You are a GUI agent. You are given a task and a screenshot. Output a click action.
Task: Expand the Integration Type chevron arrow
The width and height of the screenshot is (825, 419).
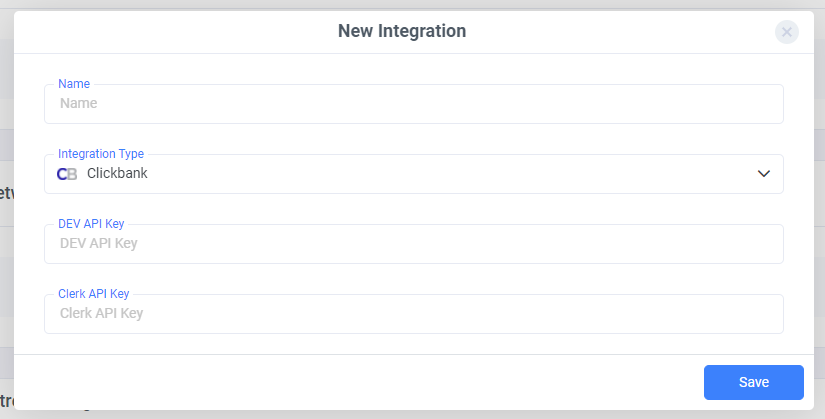click(763, 174)
